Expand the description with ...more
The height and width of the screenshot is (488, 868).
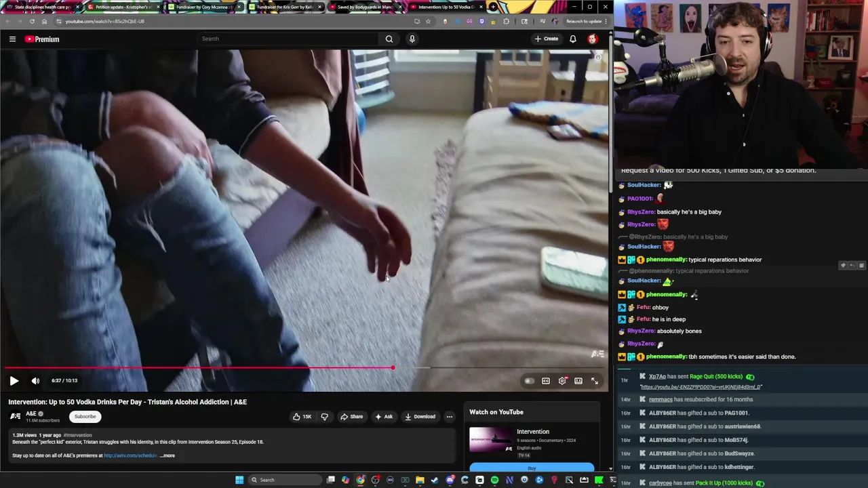coord(167,455)
